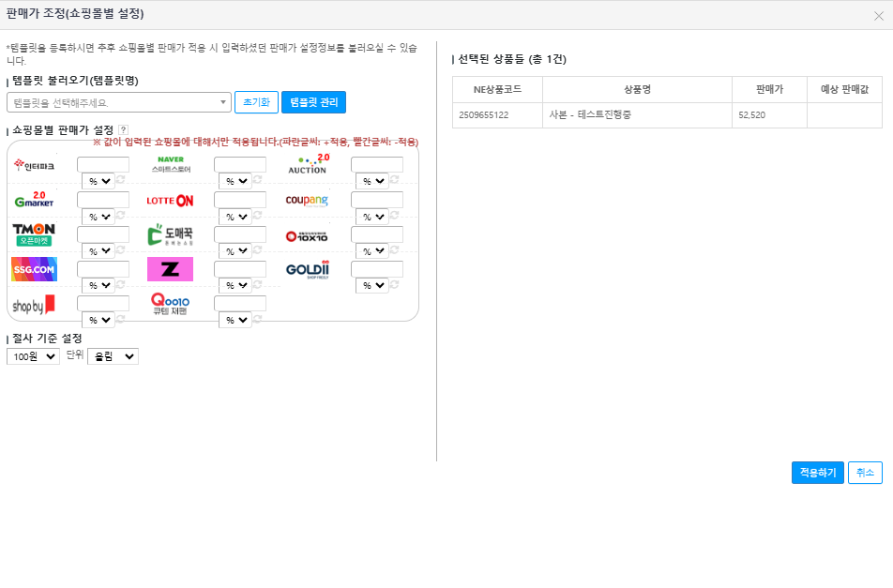Viewport: 893px width, 588px height.
Task: Click the Auction price input field
Action: click(377, 164)
